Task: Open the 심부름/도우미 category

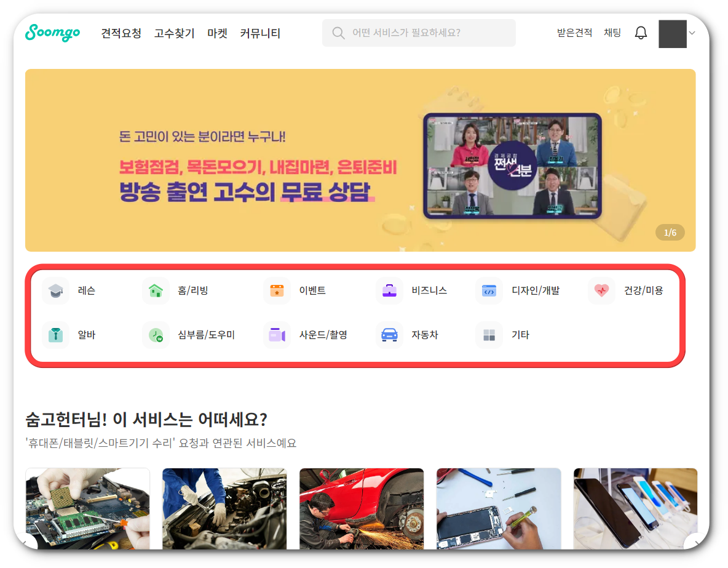Action: pyautogui.click(x=156, y=335)
